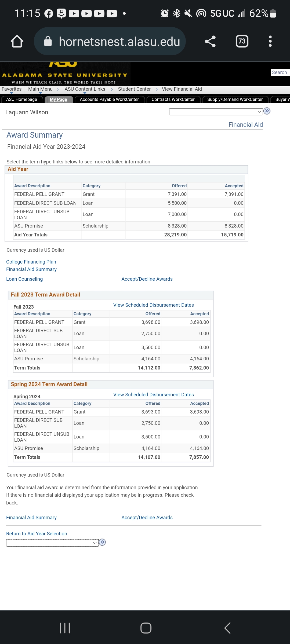The height and width of the screenshot is (644, 290).
Task: Tap the Fall 2023 Term Award Detail header
Action: click(x=111, y=295)
